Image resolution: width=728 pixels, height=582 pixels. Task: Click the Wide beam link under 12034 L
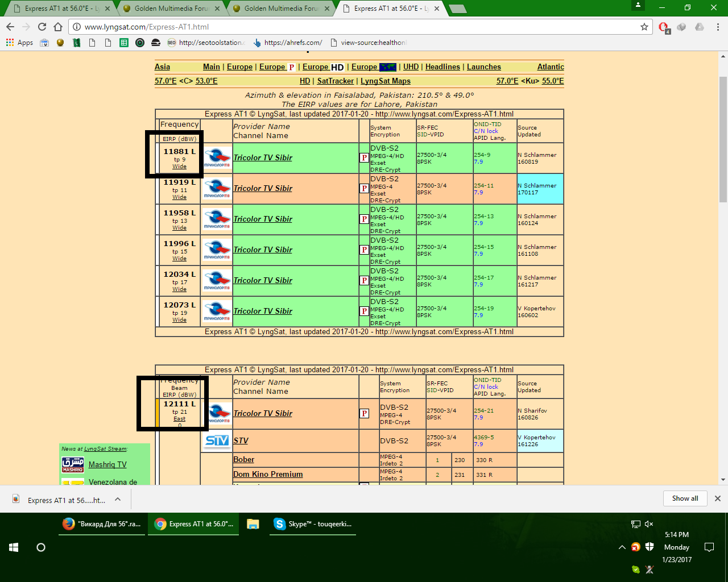[180, 289]
